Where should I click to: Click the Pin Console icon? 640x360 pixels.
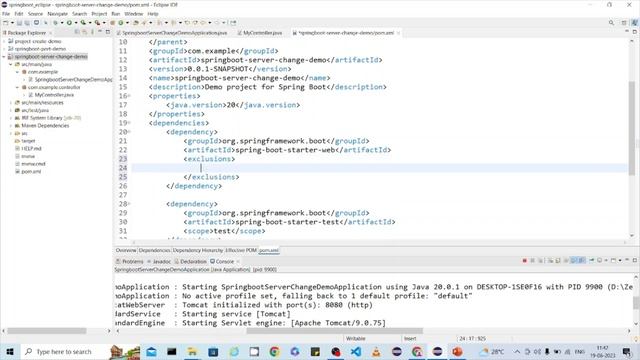[591, 261]
